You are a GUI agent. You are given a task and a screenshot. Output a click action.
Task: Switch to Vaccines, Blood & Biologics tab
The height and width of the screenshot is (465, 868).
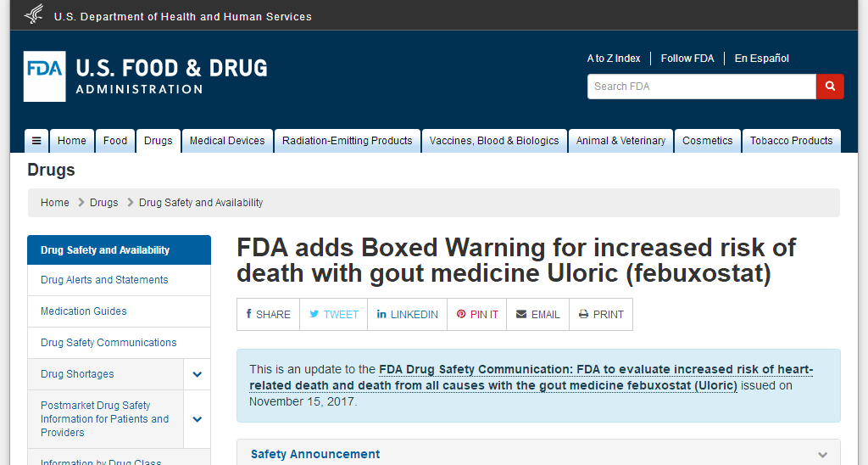pos(494,141)
